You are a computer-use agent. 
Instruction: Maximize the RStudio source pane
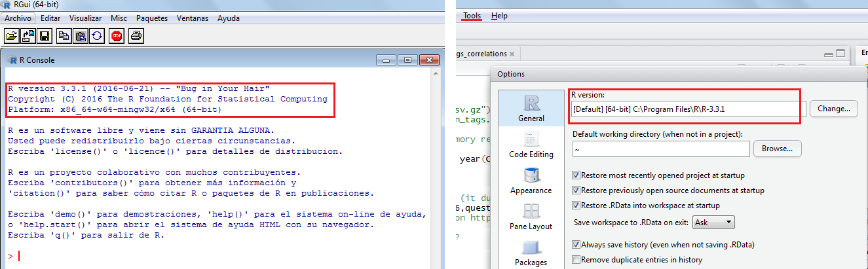(x=841, y=54)
